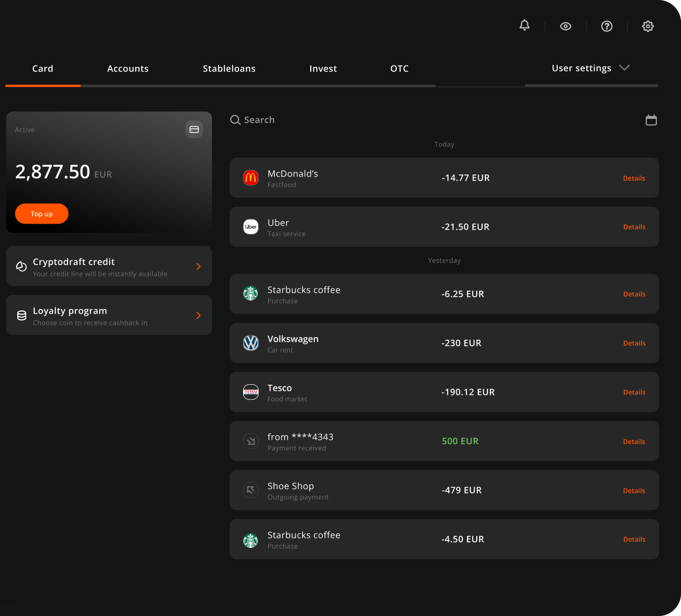Expand the Loyalty program chevron
This screenshot has width=681, height=616.
199,316
